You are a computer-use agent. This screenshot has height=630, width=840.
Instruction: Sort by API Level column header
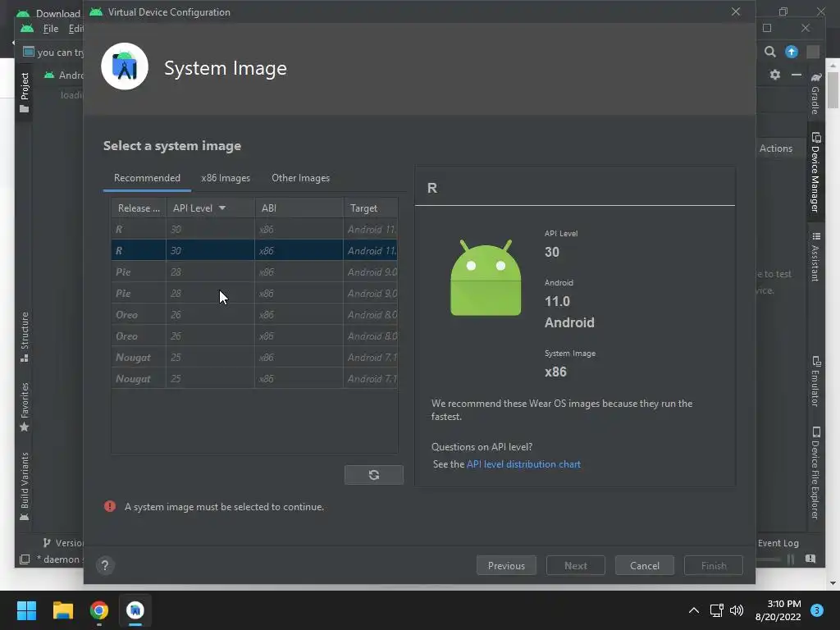[210, 208]
